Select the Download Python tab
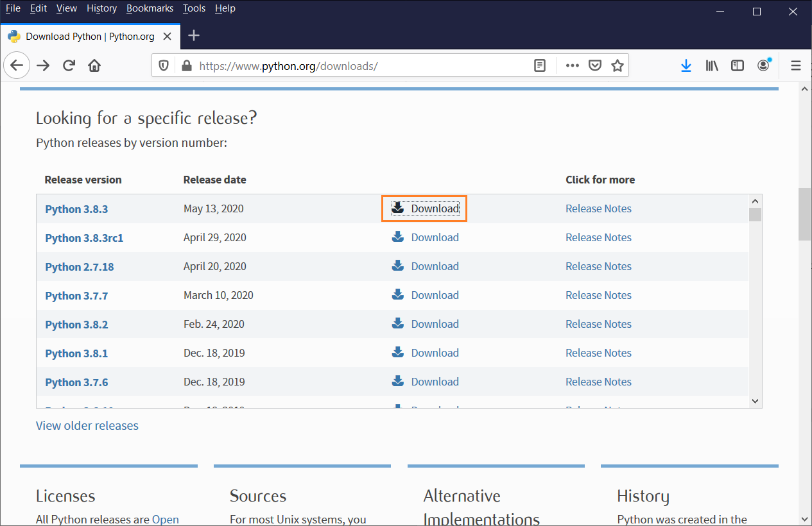Image resolution: width=812 pixels, height=526 pixels. (x=90, y=36)
